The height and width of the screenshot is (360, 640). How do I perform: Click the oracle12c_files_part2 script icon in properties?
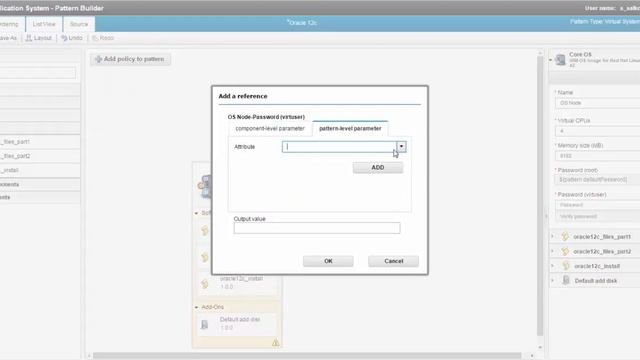565,251
